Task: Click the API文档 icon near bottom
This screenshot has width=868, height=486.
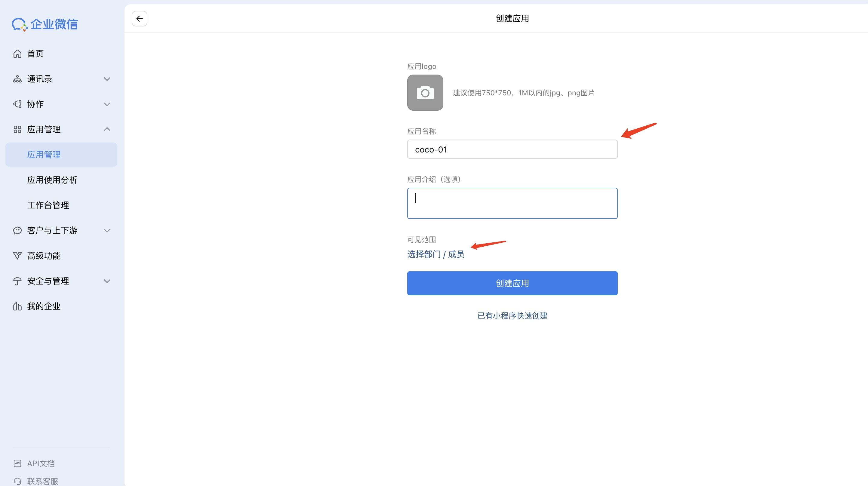Action: [17, 463]
